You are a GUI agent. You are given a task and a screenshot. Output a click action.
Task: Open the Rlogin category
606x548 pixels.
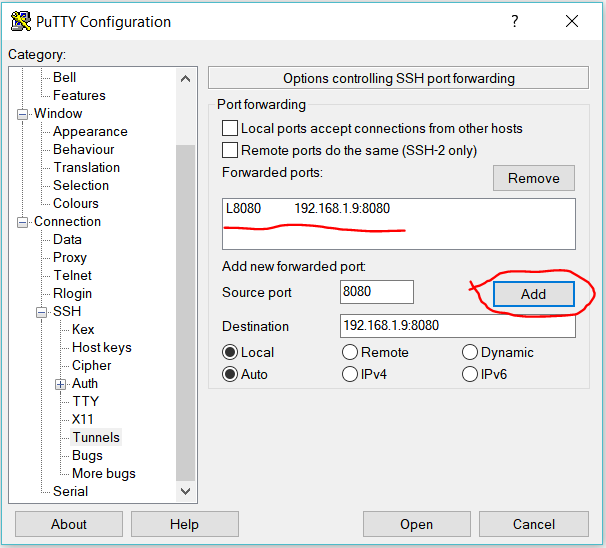click(72, 294)
